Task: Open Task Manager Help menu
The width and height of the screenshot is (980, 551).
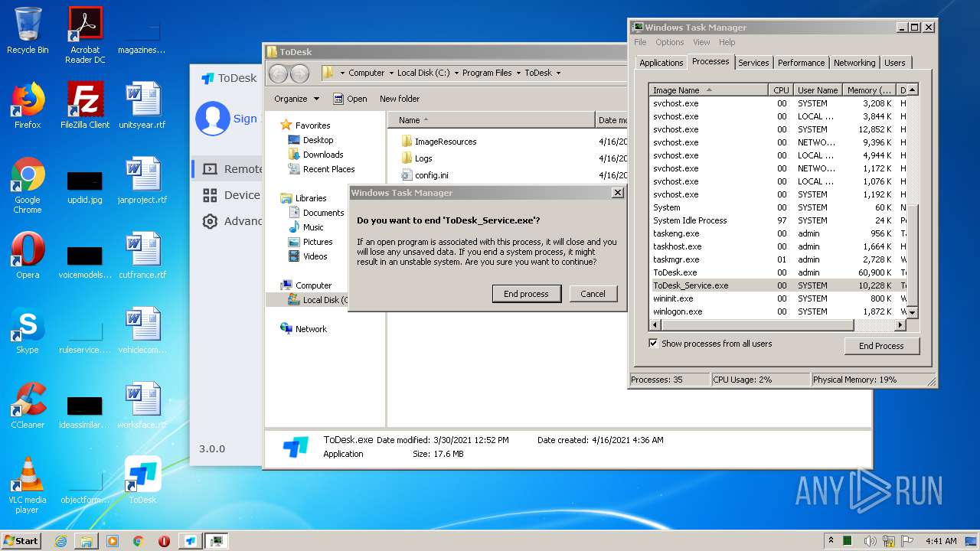Action: pyautogui.click(x=727, y=42)
